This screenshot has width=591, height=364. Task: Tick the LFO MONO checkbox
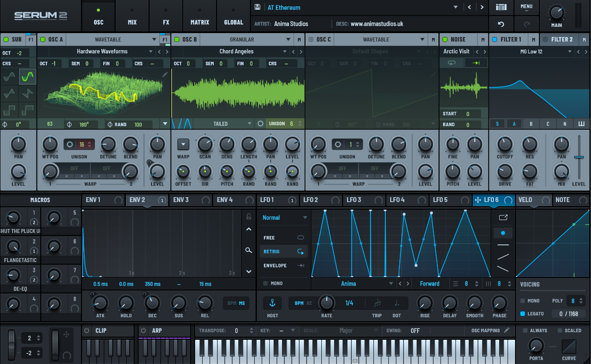[x=265, y=283]
